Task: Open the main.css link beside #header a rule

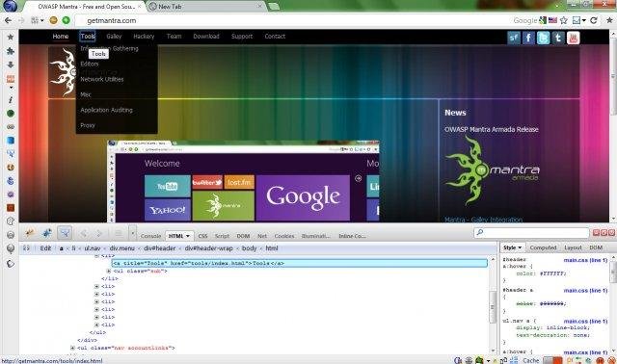Action: click(x=585, y=291)
